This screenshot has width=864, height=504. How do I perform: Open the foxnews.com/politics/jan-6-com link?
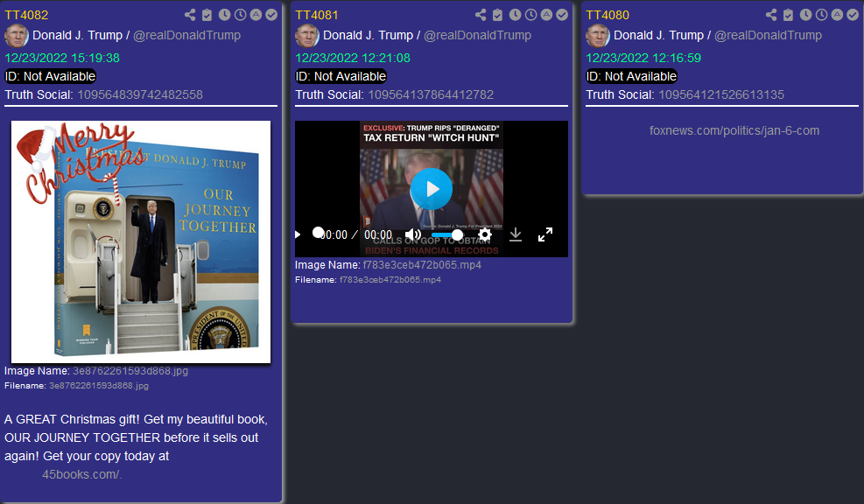734,130
